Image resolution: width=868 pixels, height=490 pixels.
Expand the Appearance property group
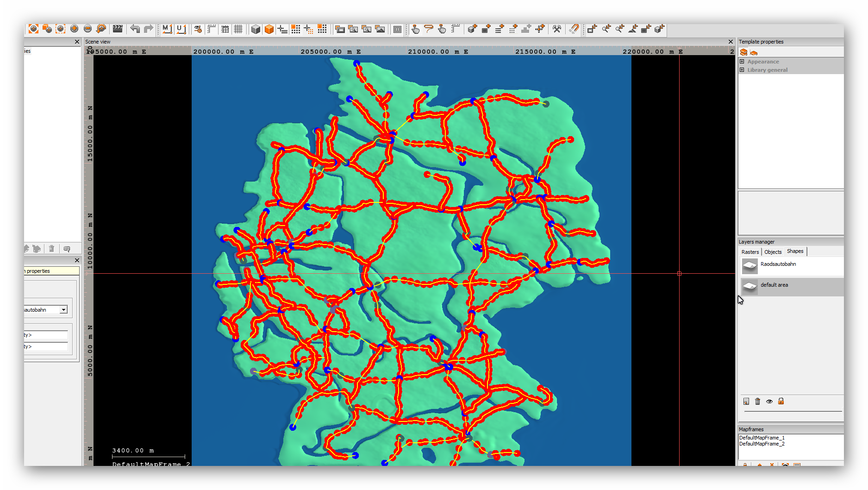[x=742, y=62]
